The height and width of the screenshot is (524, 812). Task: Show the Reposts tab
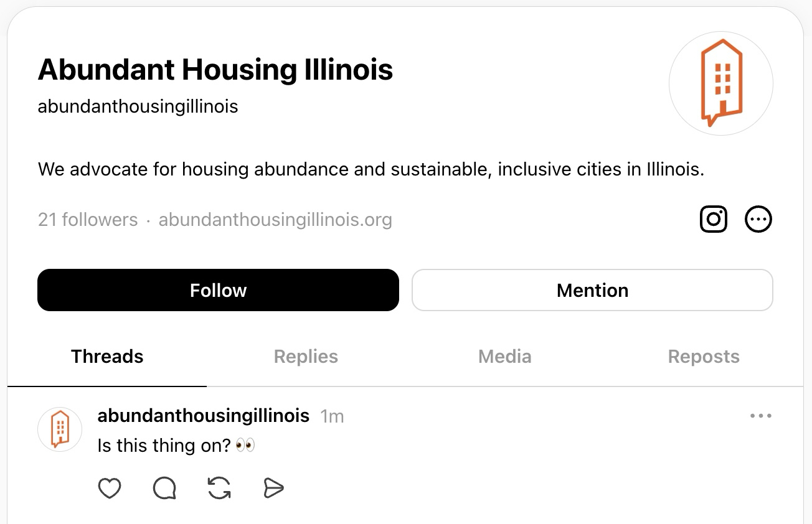[x=704, y=357]
